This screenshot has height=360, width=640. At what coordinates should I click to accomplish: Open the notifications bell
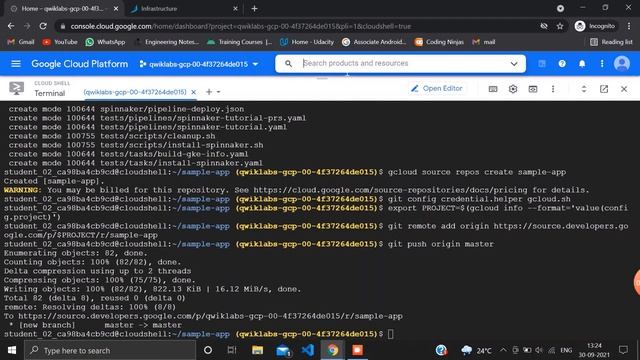582,64
